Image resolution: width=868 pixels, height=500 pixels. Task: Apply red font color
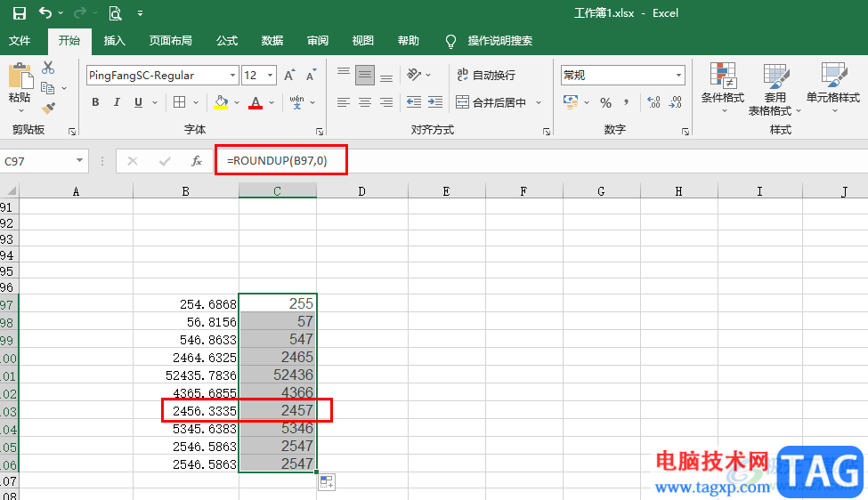pyautogui.click(x=256, y=102)
